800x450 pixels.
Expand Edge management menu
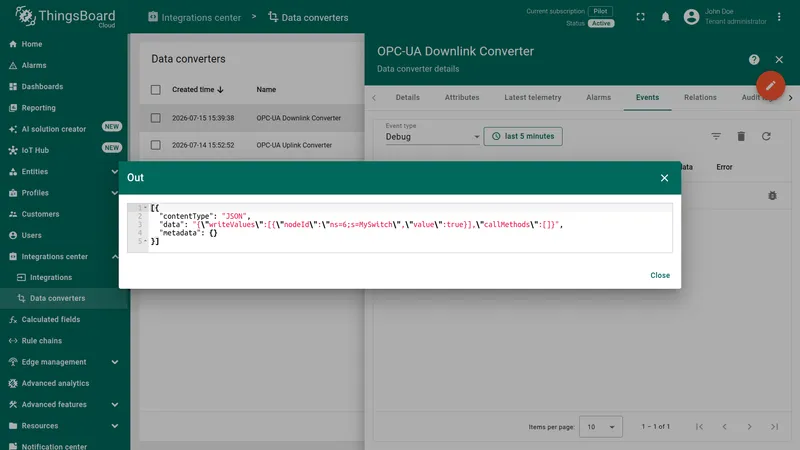tap(114, 362)
